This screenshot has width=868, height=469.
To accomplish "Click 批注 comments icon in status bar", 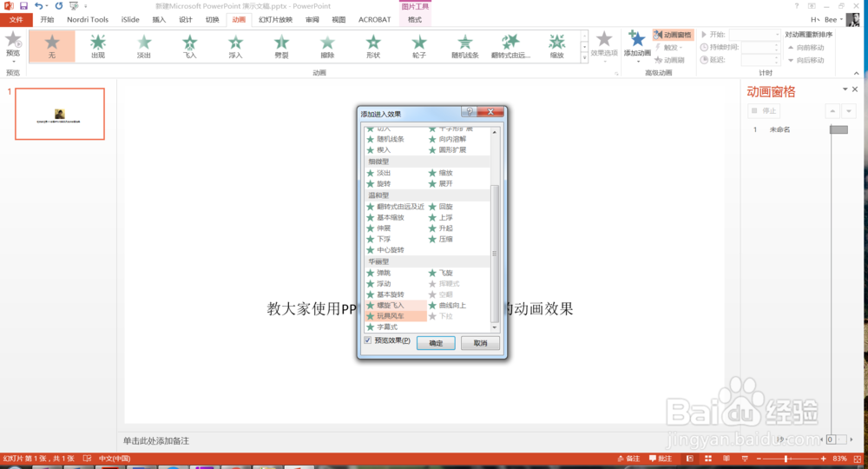I will tap(661, 459).
